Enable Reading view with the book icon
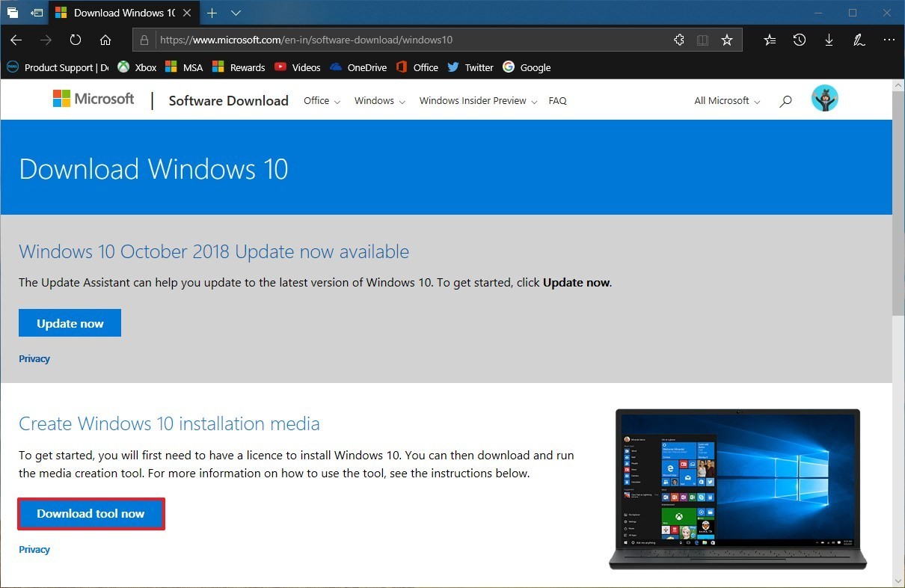Image resolution: width=905 pixels, height=588 pixels. pyautogui.click(x=702, y=40)
